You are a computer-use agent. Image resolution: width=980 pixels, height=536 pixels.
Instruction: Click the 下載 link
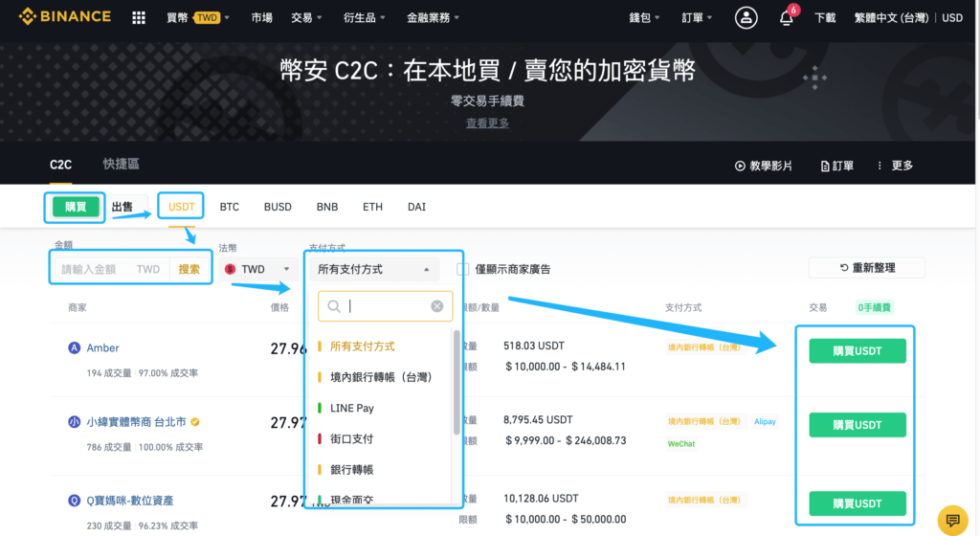tap(825, 17)
